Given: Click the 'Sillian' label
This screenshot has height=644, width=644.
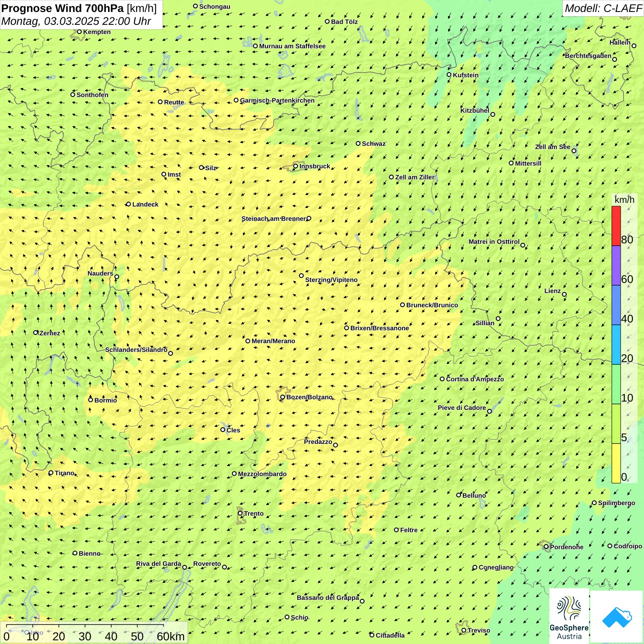Looking at the screenshot, I should click(485, 323).
